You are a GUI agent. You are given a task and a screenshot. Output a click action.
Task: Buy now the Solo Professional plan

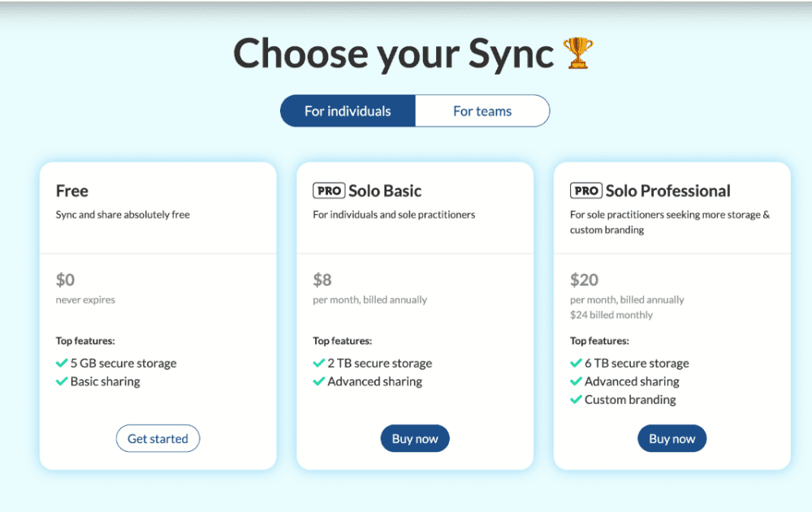672,438
